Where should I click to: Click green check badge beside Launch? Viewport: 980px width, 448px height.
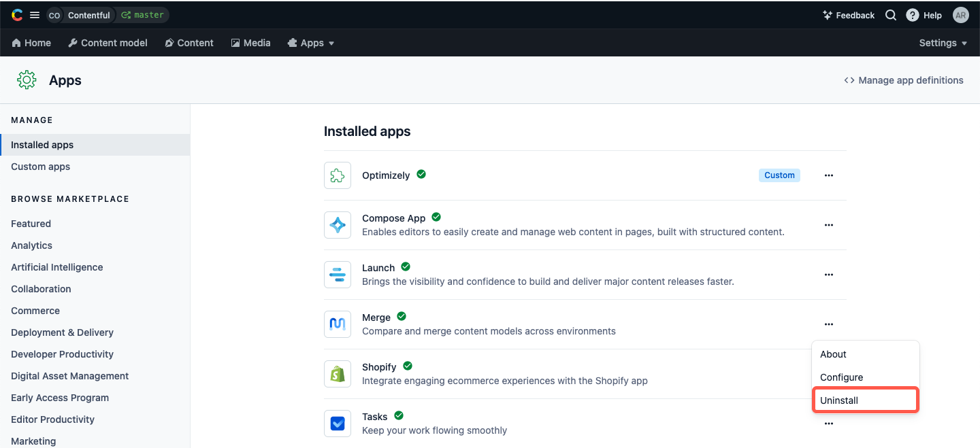406,266
